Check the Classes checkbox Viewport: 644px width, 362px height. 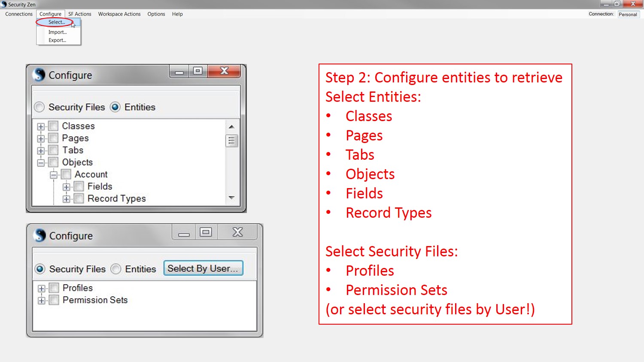(52, 126)
